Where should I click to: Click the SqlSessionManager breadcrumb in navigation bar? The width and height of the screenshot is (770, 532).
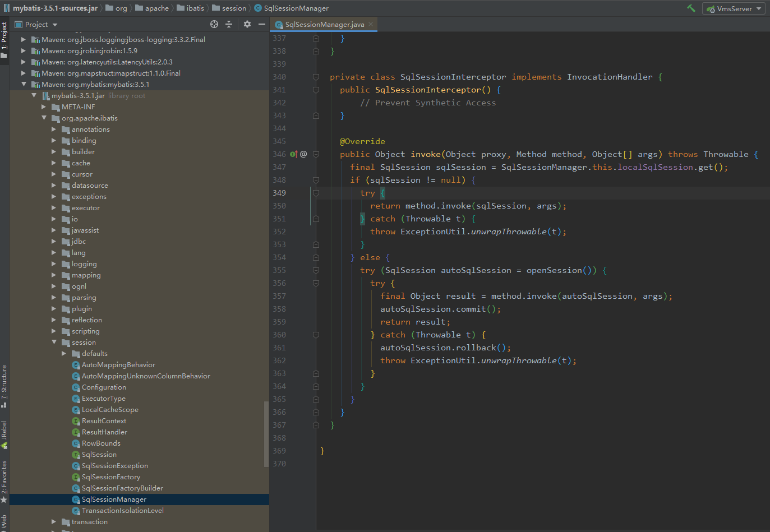tap(291, 8)
